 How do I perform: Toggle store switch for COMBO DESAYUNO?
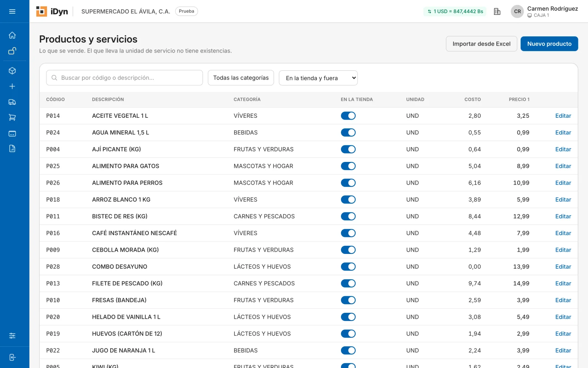click(x=348, y=267)
